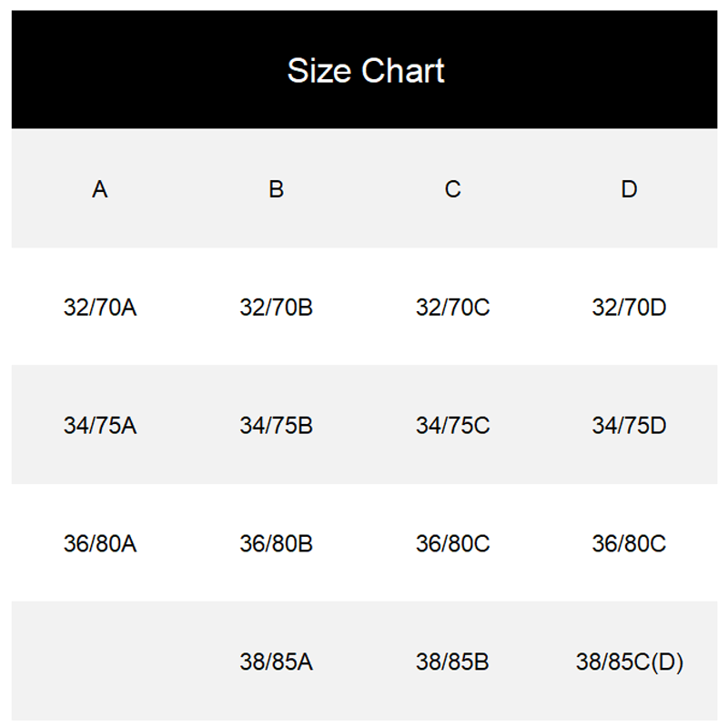Click 36/80C in column C
Screen dimensions: 728x728
coord(452,542)
